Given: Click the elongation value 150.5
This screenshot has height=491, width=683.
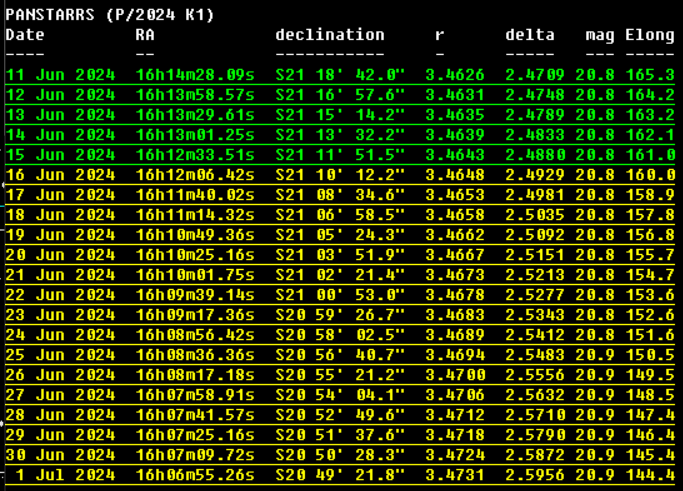Looking at the screenshot, I should (650, 354).
